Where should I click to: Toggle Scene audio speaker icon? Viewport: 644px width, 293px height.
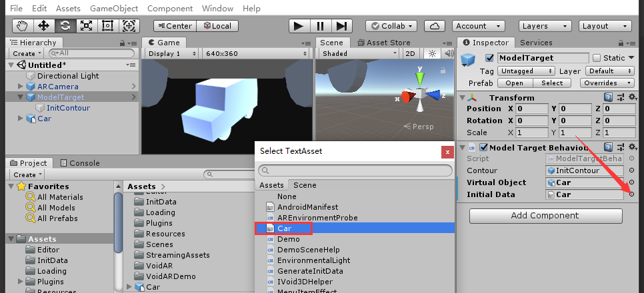(449, 53)
